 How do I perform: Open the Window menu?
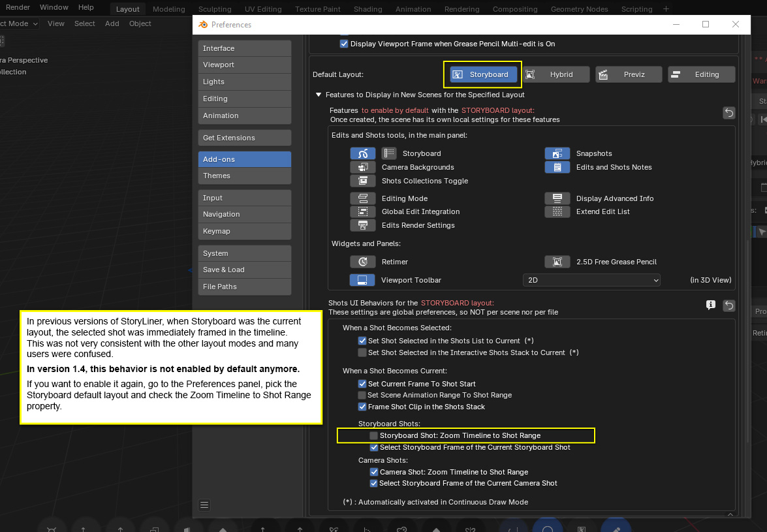pos(54,7)
